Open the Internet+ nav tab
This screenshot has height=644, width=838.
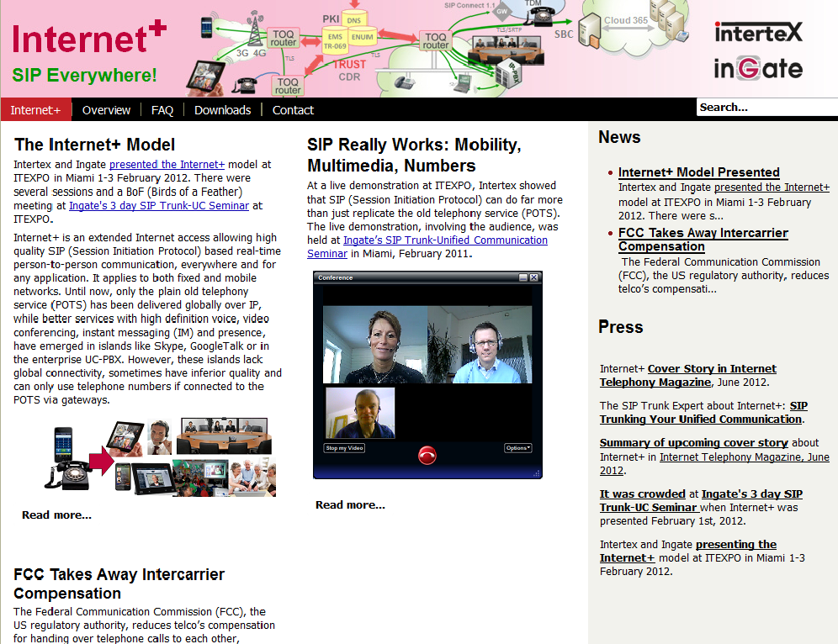coord(36,110)
